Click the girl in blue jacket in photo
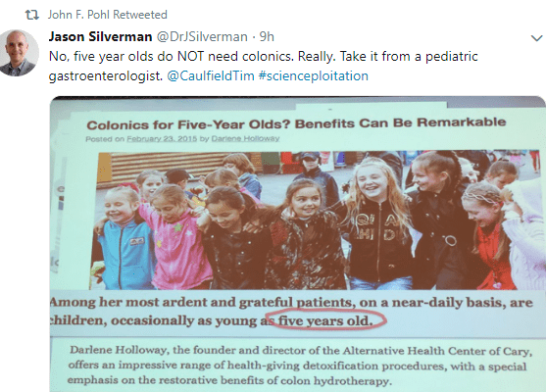The height and width of the screenshot is (392, 546). click(x=124, y=237)
